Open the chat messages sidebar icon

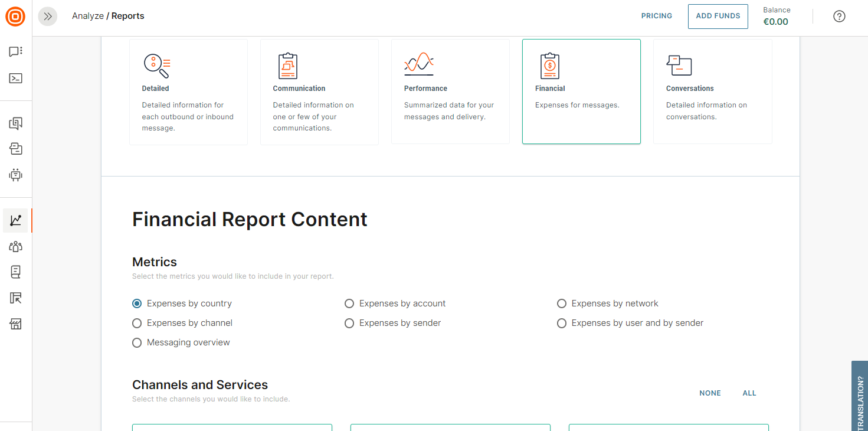pos(16,52)
